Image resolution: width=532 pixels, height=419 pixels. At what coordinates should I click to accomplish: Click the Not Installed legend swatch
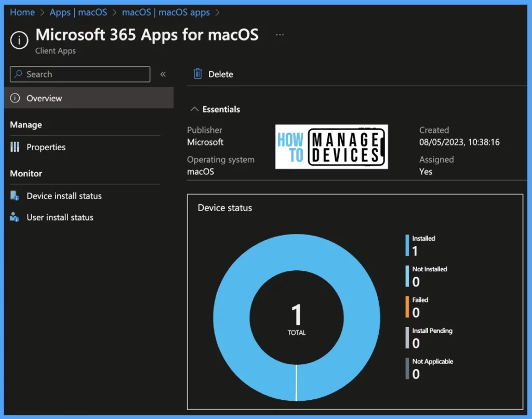407,276
